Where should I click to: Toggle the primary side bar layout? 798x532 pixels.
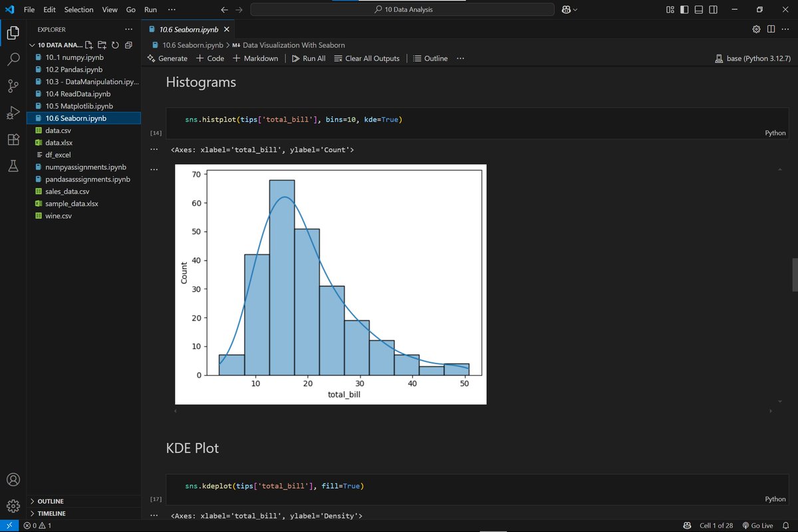[x=684, y=10]
